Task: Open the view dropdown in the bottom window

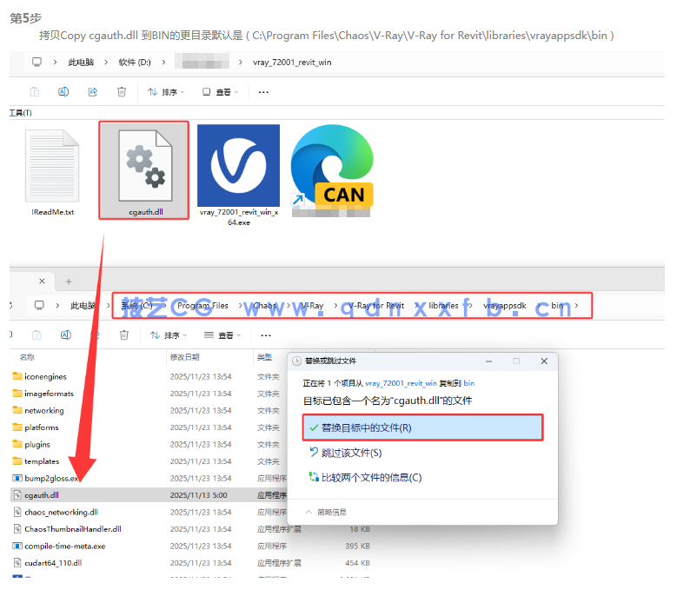Action: (222, 335)
